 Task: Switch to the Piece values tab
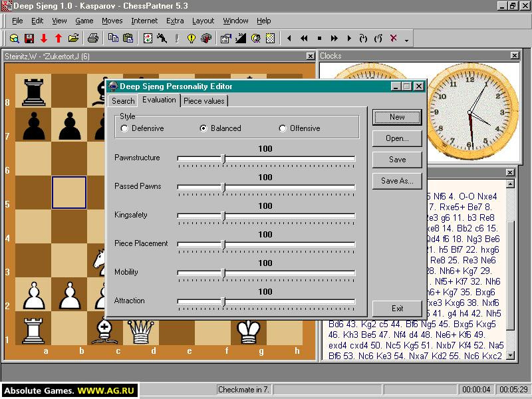204,101
